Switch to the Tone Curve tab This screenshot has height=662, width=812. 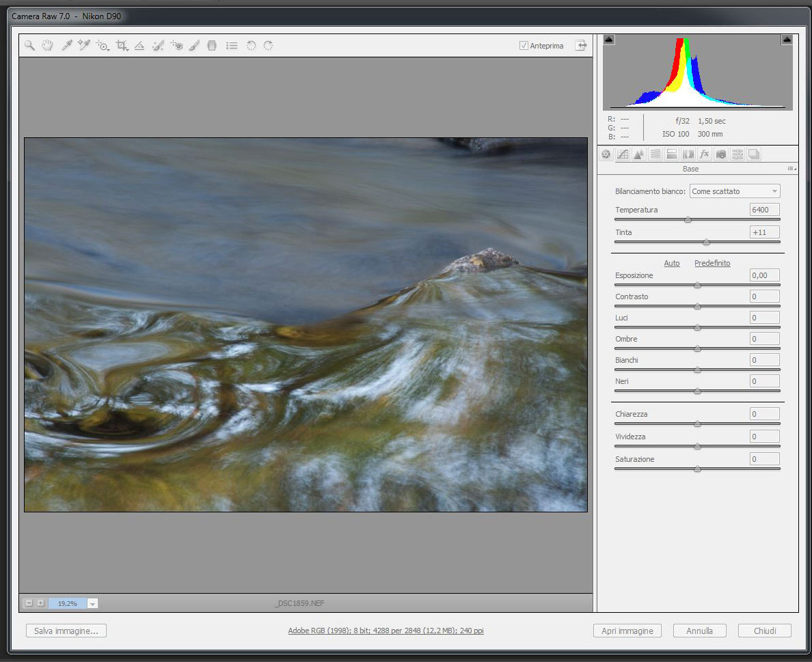pos(622,154)
